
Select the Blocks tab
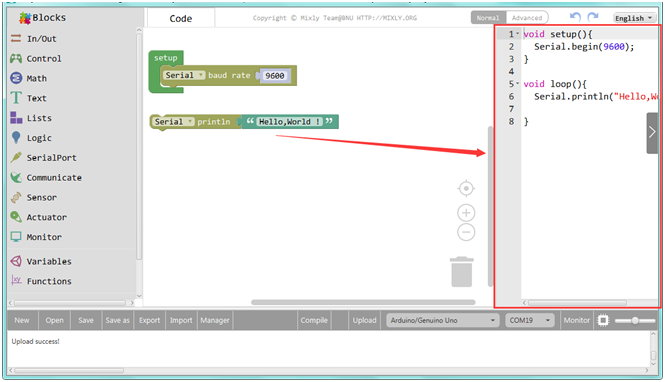[42, 17]
